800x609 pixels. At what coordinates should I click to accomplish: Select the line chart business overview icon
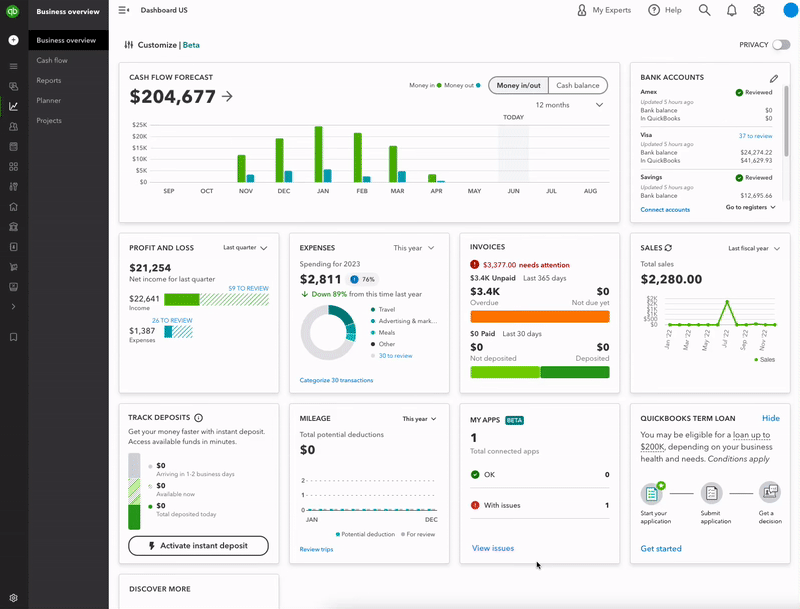coord(14,106)
